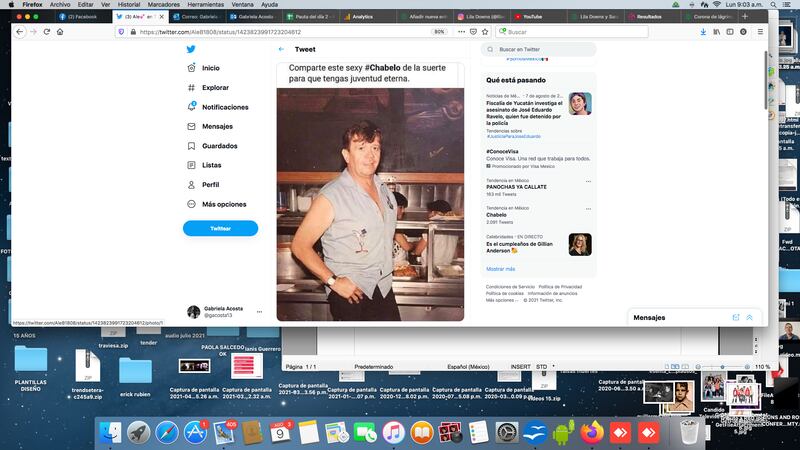Screen dimensions: 800x450
Task: Open Finder from the Dock
Action: pos(110,433)
